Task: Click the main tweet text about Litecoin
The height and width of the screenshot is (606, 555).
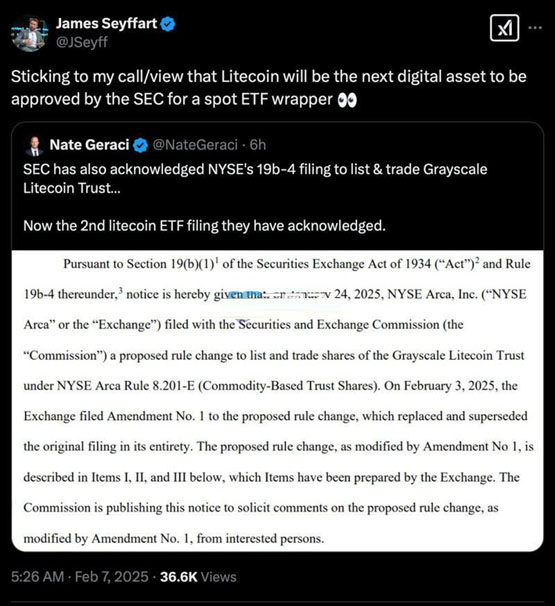Action: 269,88
